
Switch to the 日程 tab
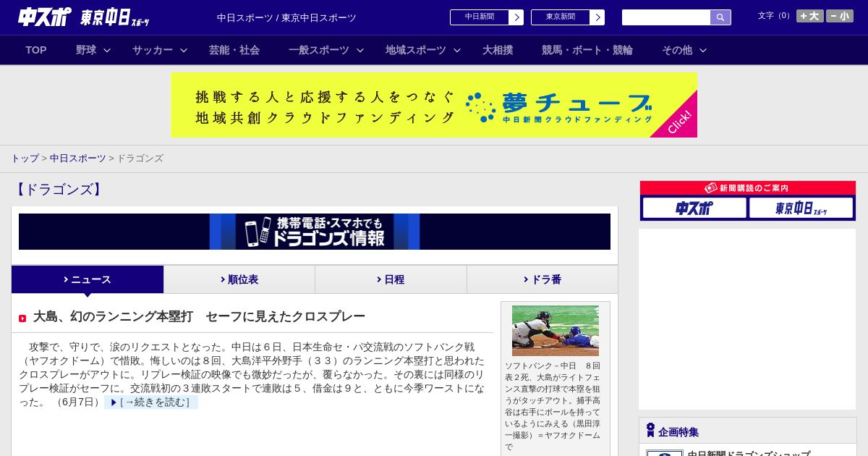click(391, 279)
